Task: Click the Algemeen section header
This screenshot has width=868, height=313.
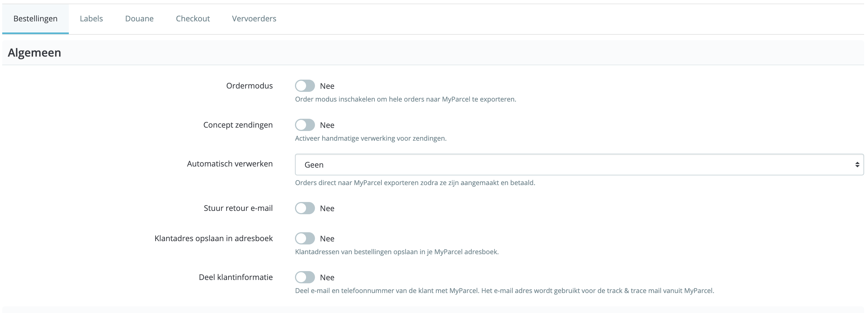Action: coord(34,52)
